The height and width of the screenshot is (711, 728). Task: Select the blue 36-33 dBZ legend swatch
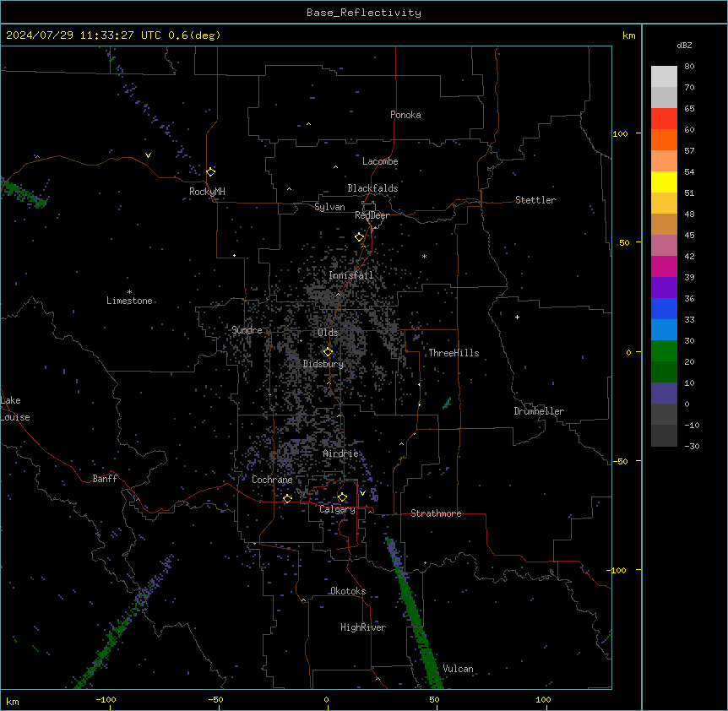tap(664, 308)
